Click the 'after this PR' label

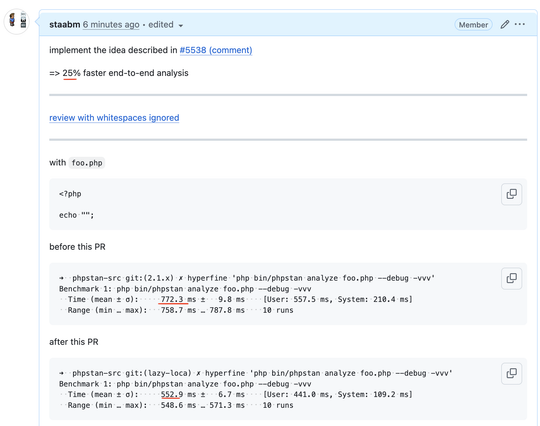point(74,342)
